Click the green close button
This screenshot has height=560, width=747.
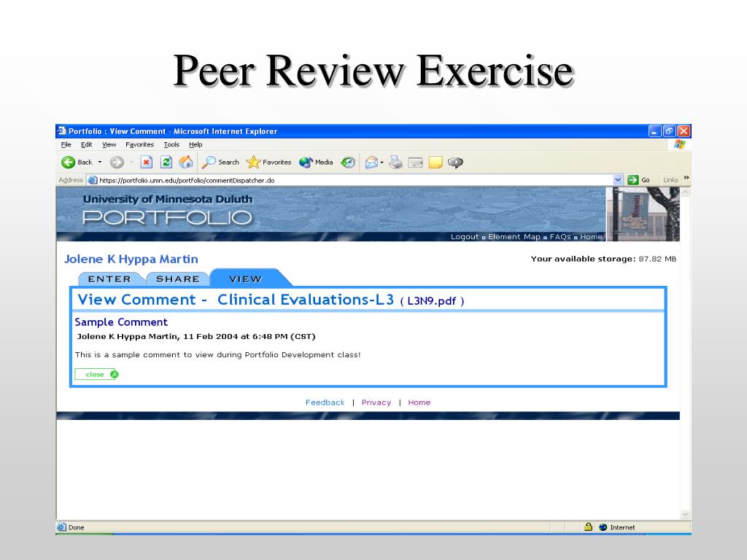click(96, 374)
